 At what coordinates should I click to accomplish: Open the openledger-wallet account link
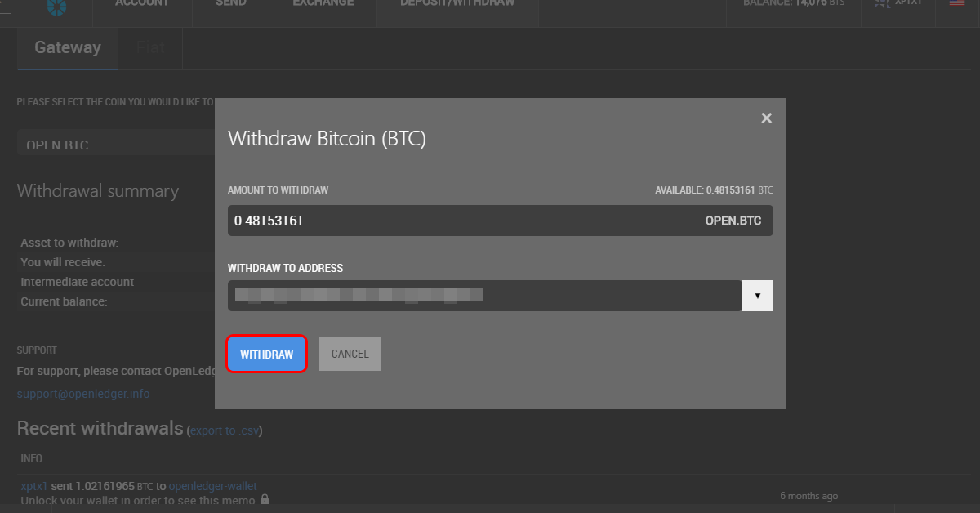click(212, 486)
